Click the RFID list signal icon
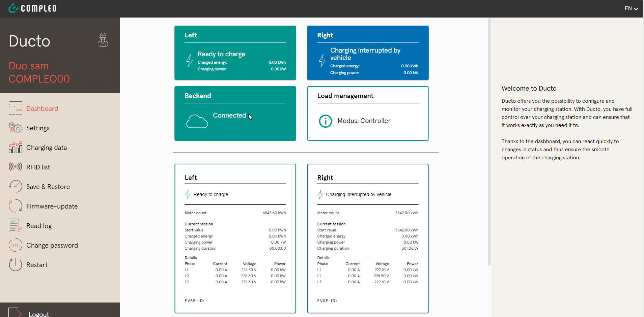This screenshot has height=317, width=644. 16,167
